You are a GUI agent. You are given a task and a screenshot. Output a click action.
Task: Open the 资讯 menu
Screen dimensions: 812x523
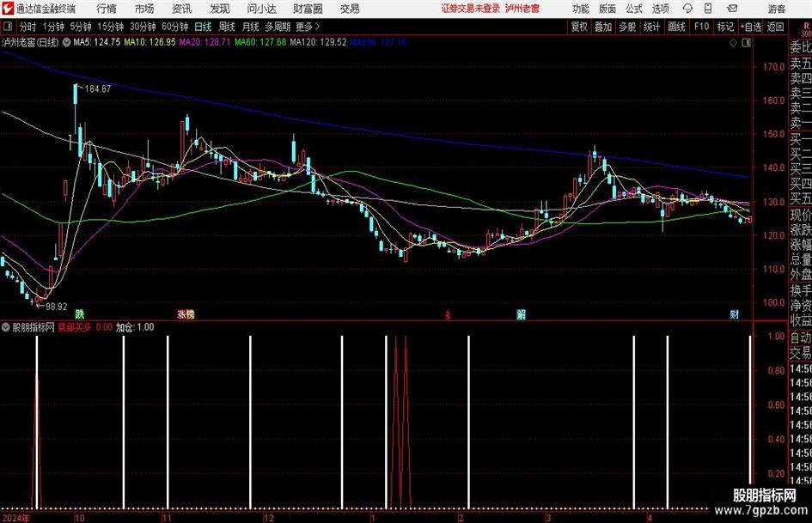point(182,9)
